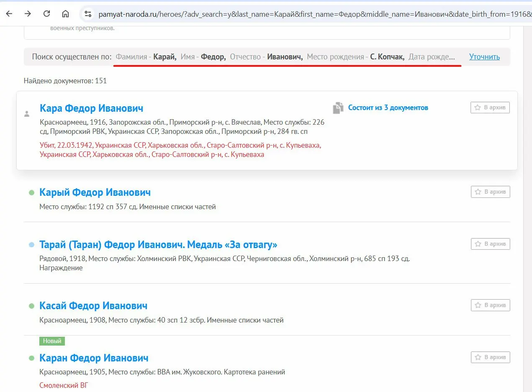Click Убит, 22.03.1942 death details text
This screenshot has height=392, width=532.
pyautogui.click(x=180, y=150)
